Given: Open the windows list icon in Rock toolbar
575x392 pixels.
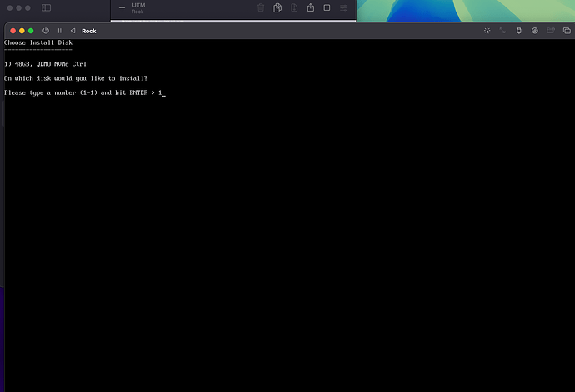Looking at the screenshot, I should [x=567, y=31].
